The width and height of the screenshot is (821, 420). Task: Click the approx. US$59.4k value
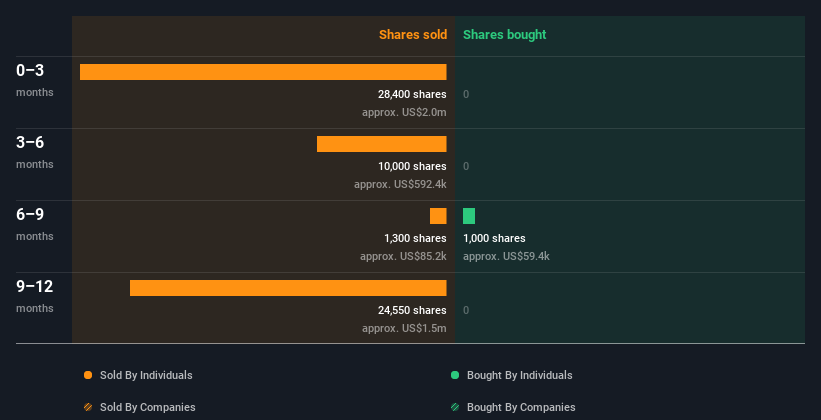pyautogui.click(x=506, y=256)
